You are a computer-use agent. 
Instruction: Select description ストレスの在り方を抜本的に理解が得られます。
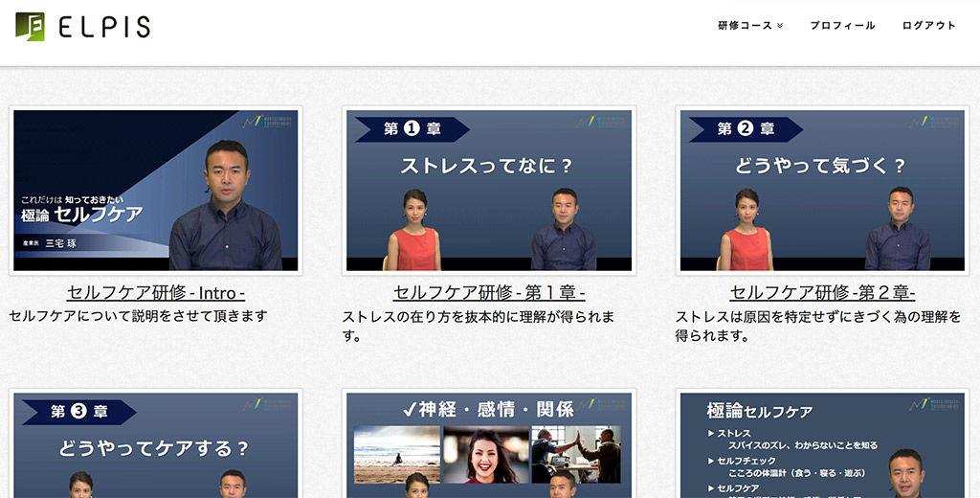click(479, 326)
